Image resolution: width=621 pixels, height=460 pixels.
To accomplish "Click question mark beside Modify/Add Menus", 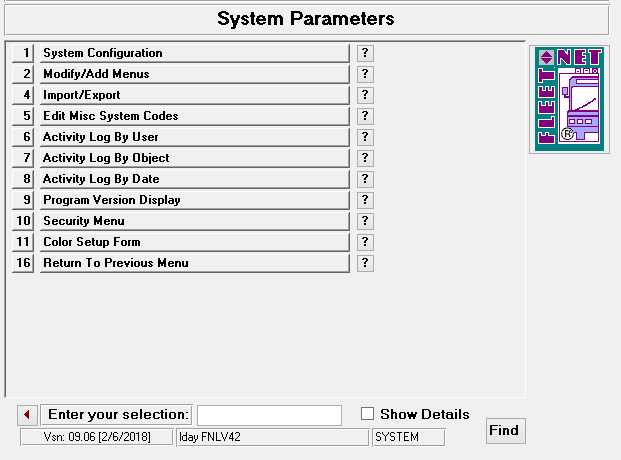I will [x=366, y=74].
